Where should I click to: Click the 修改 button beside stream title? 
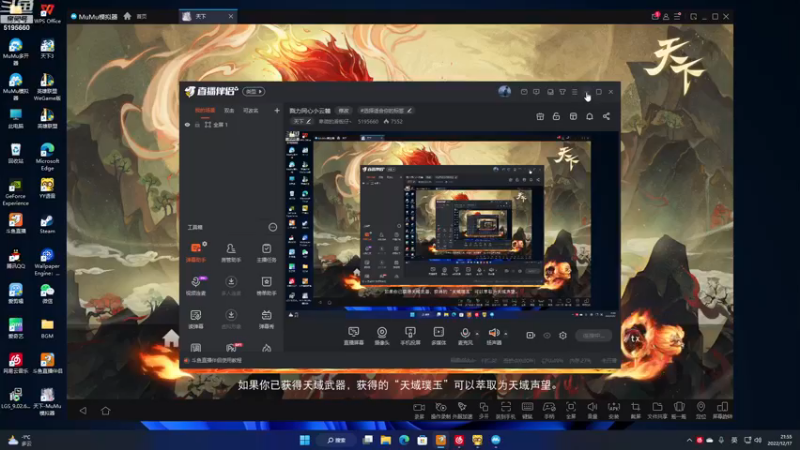tap(344, 110)
